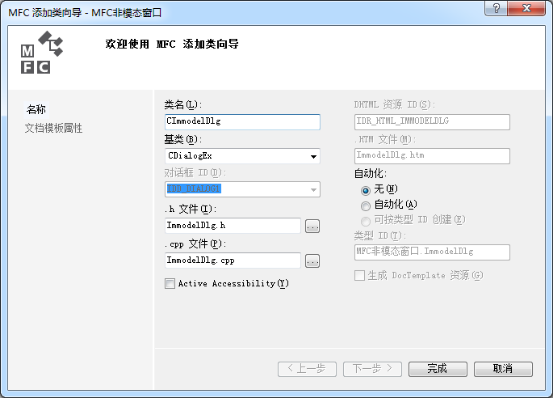Select the 自动化(A) radio button
554x398 pixels.
point(366,205)
